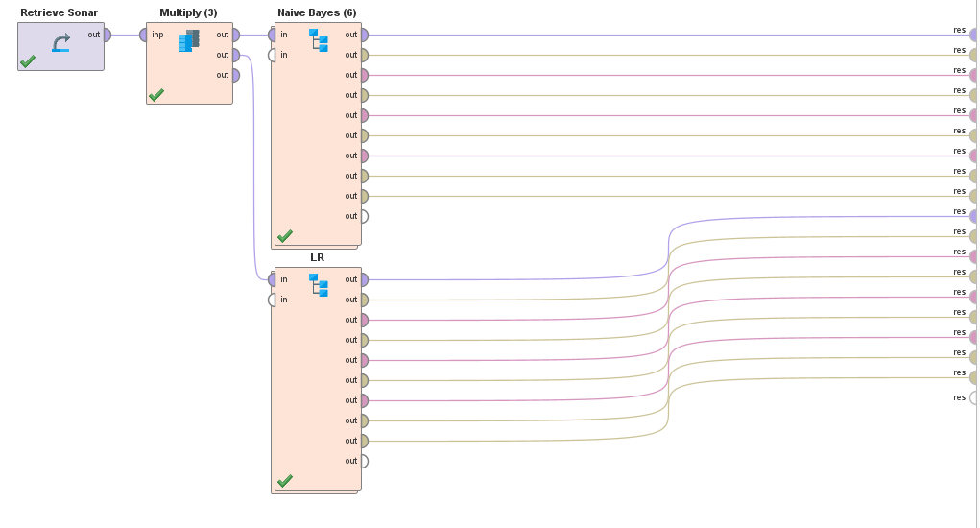Click the Multiply operator icon
Screen dimensions: 980x528
coord(189,40)
